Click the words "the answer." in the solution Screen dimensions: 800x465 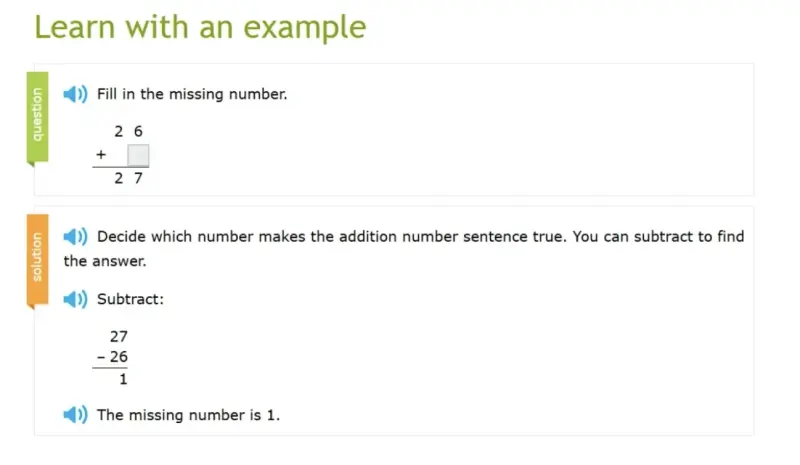tap(105, 261)
